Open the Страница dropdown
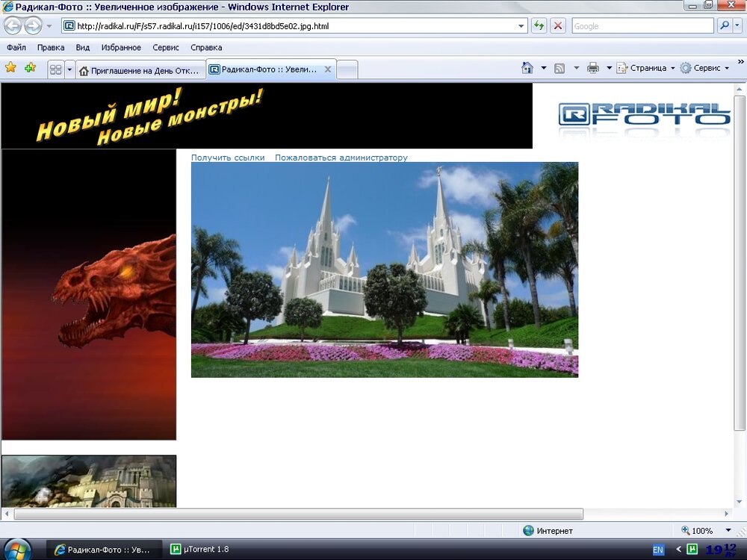The width and height of the screenshot is (747, 560). pos(649,67)
